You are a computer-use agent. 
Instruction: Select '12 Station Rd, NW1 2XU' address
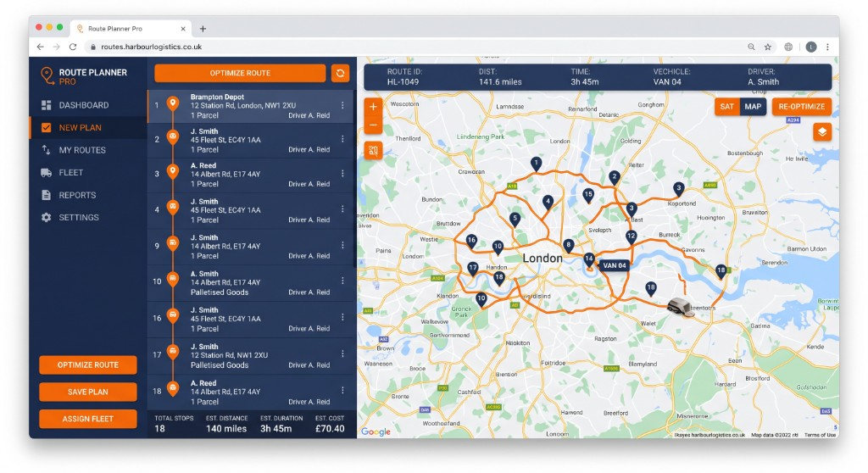[x=229, y=355]
